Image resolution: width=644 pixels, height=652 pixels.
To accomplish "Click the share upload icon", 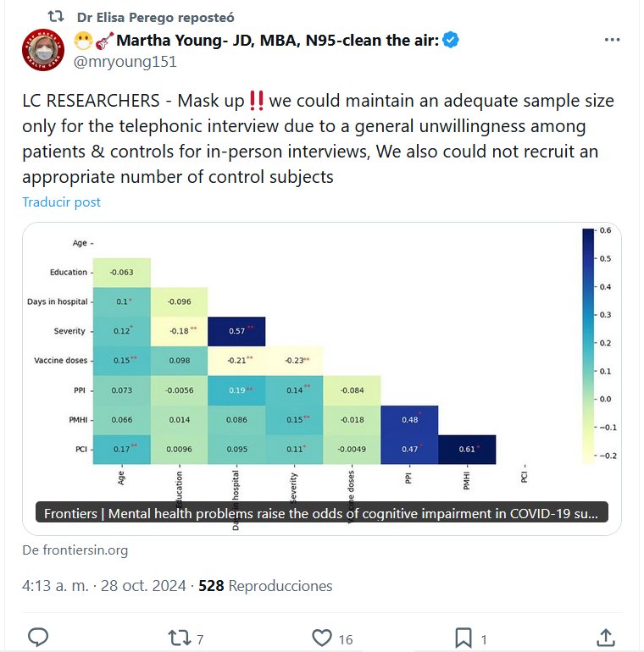I will pos(605,637).
